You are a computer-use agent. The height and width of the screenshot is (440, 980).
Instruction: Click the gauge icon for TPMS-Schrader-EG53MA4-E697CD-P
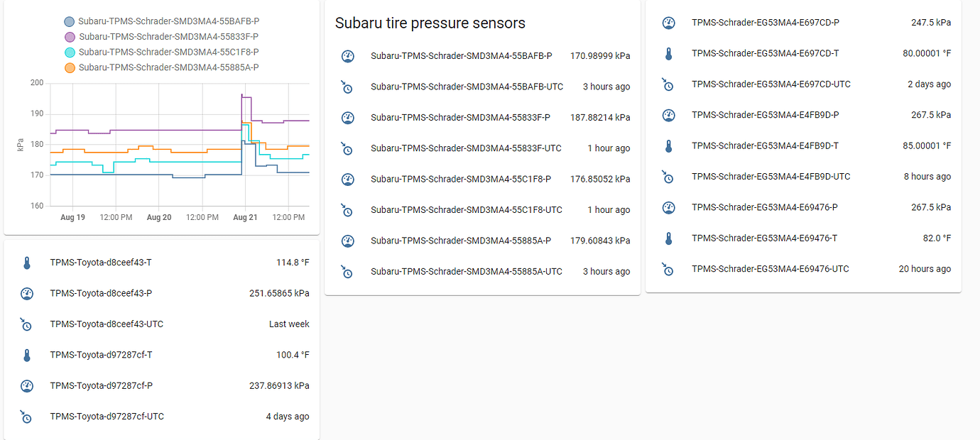coord(668,22)
